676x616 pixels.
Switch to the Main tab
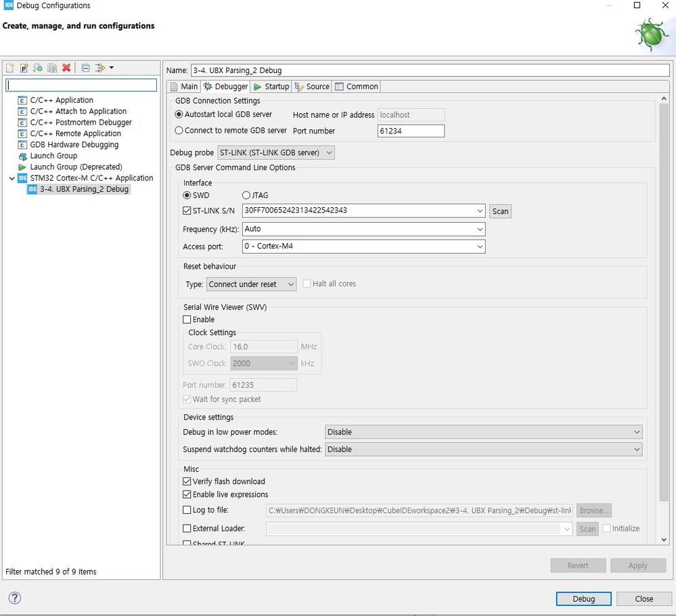tap(185, 87)
